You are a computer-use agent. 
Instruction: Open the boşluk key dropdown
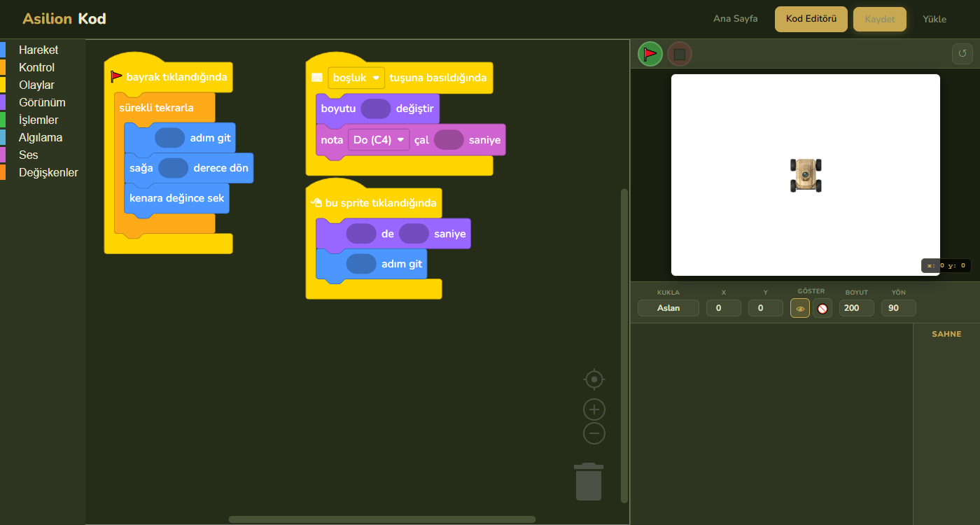tap(356, 78)
